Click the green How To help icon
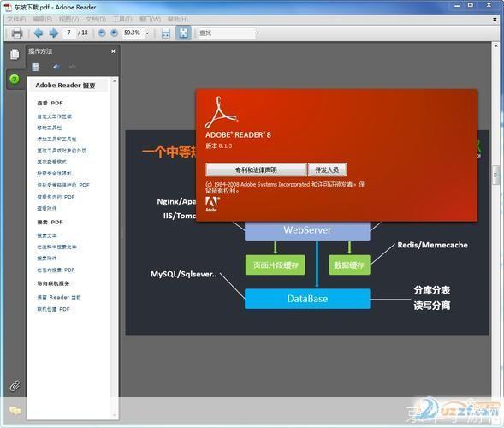The height and width of the screenshot is (428, 504). pyautogui.click(x=15, y=79)
